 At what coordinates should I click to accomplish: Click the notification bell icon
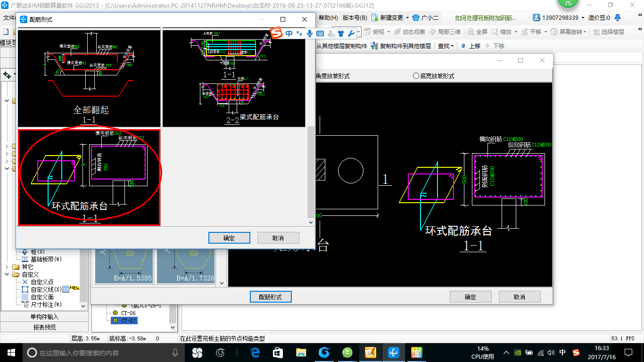618,18
